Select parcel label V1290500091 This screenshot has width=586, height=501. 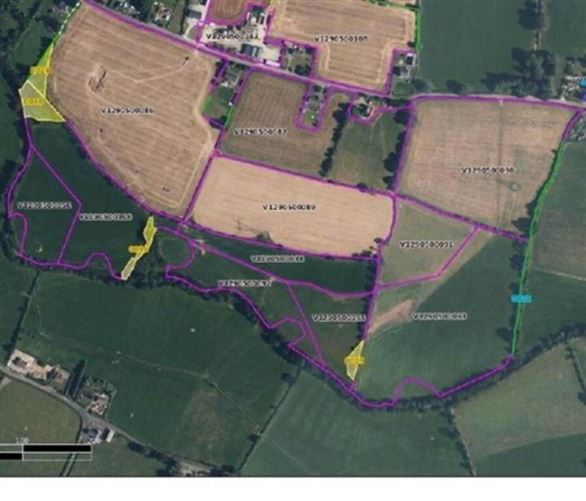pos(426,244)
